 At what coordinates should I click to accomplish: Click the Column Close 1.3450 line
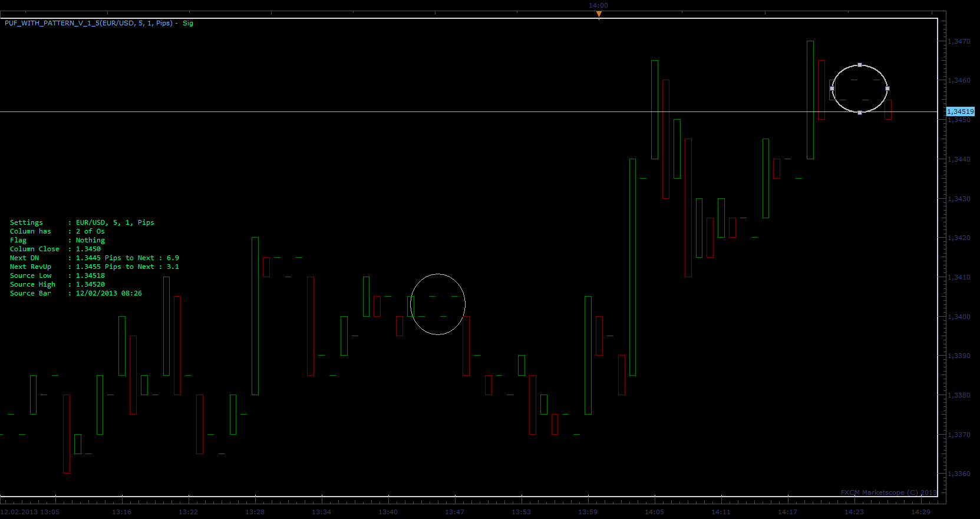[55, 249]
